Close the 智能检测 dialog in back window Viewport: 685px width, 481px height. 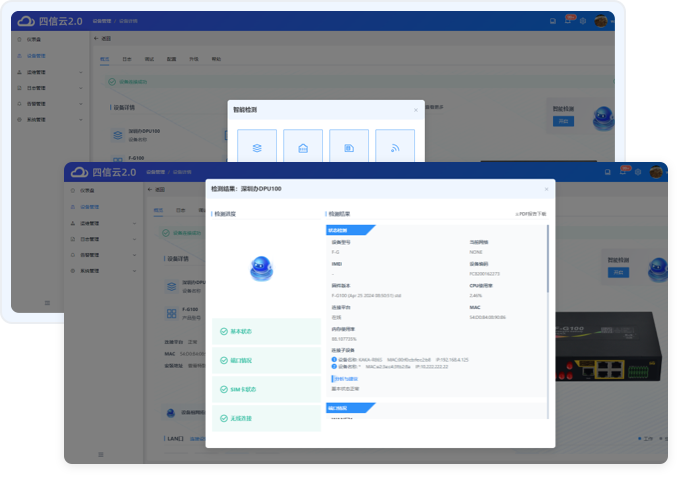click(x=415, y=110)
